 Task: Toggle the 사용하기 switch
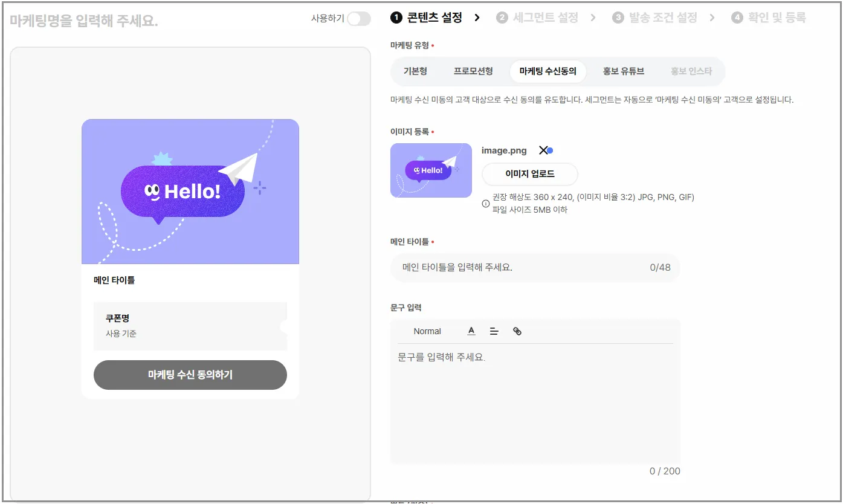click(x=359, y=19)
